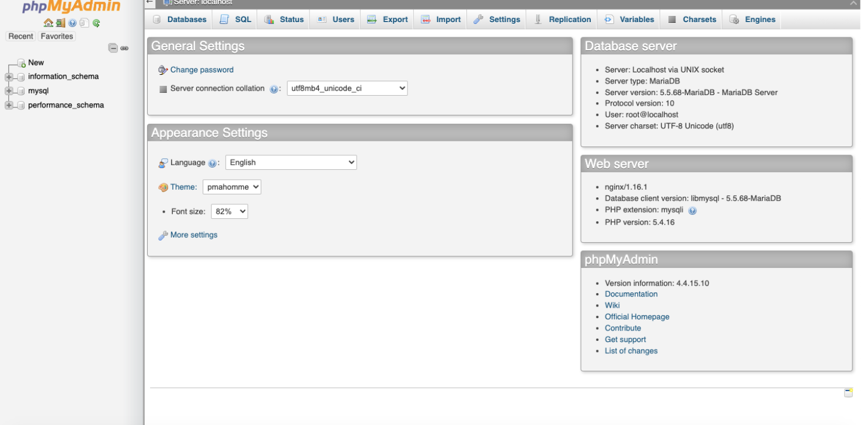Click the Import tab icon
868x425 pixels.
[426, 19]
